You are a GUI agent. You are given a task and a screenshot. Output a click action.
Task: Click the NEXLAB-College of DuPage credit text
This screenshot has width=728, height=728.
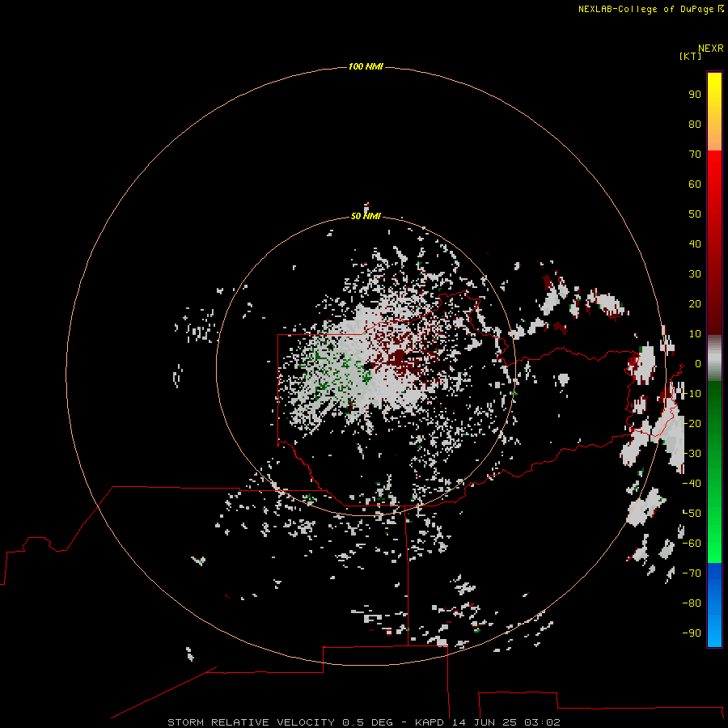click(645, 9)
